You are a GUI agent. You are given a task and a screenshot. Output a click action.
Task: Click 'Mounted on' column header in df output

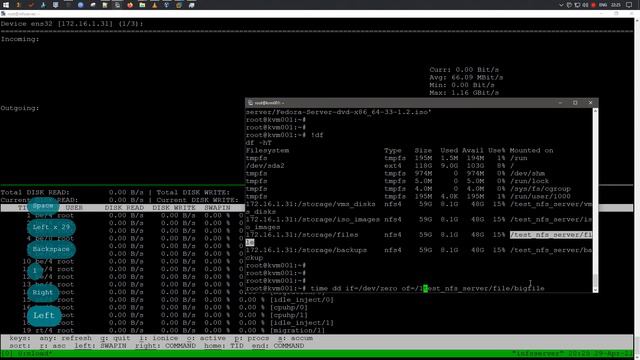(531, 151)
